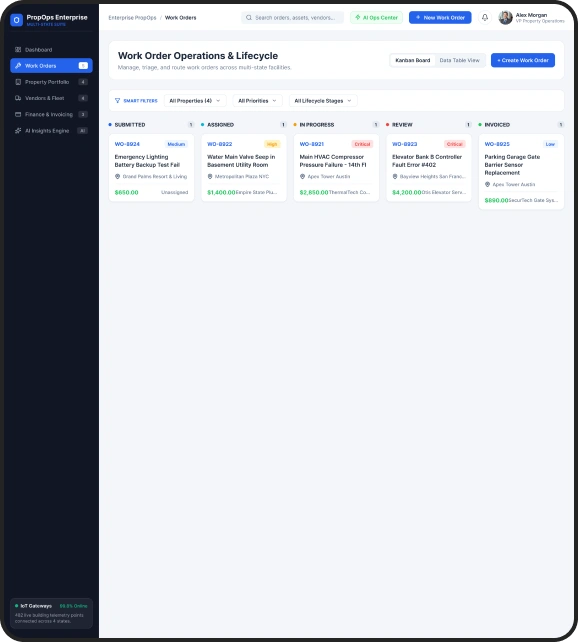The height and width of the screenshot is (642, 578).
Task: Click the Dashboard grid icon
Action: coord(18,50)
